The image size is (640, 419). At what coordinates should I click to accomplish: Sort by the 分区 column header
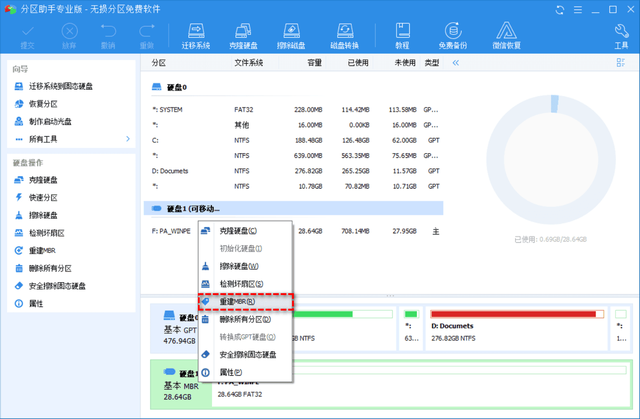[x=159, y=63]
